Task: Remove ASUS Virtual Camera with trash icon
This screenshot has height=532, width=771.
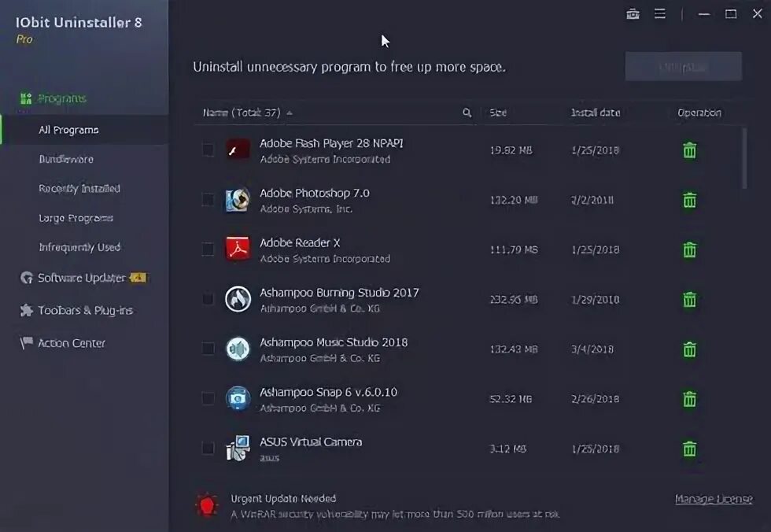Action: [x=689, y=449]
